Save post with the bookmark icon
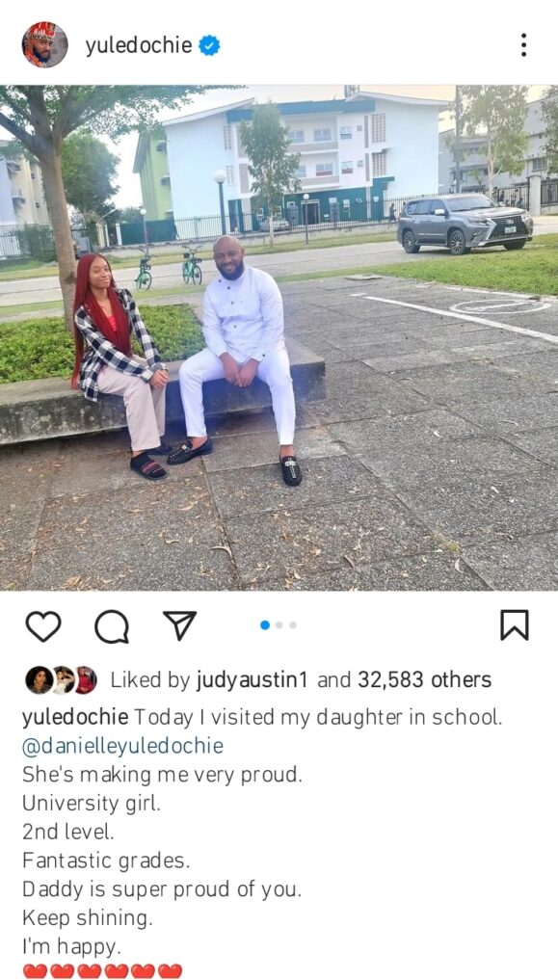This screenshot has width=558, height=980. click(x=515, y=625)
